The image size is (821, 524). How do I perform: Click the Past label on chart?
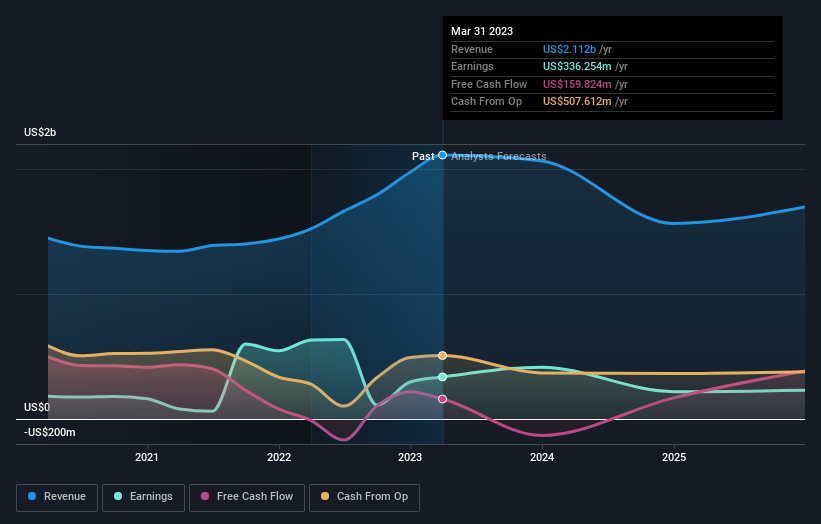pyautogui.click(x=423, y=156)
